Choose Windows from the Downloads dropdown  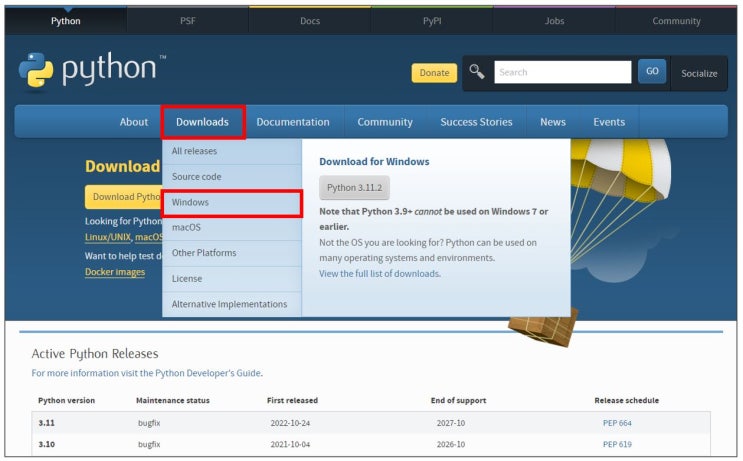[232, 203]
